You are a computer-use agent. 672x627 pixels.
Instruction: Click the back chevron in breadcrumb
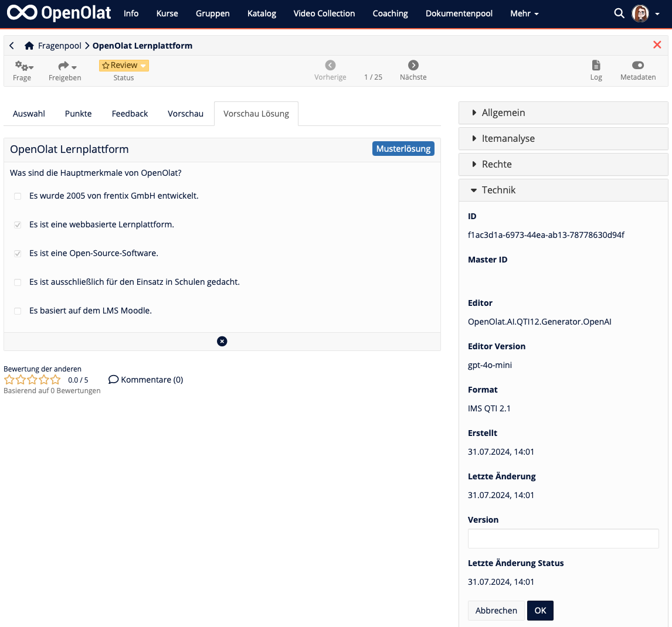12,46
